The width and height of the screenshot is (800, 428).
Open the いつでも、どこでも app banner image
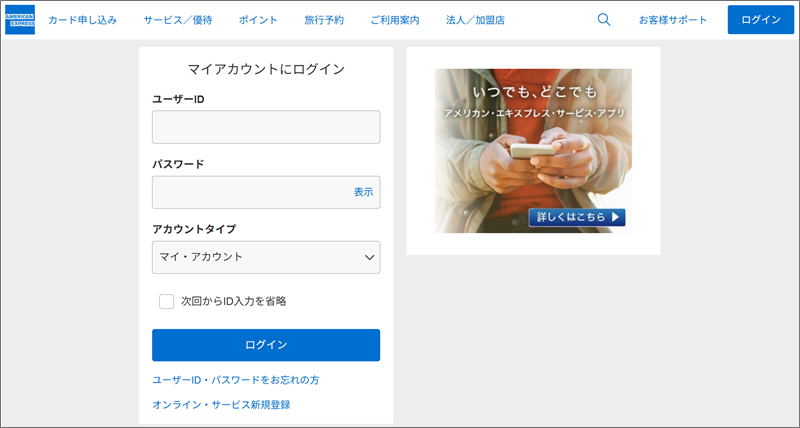click(533, 151)
